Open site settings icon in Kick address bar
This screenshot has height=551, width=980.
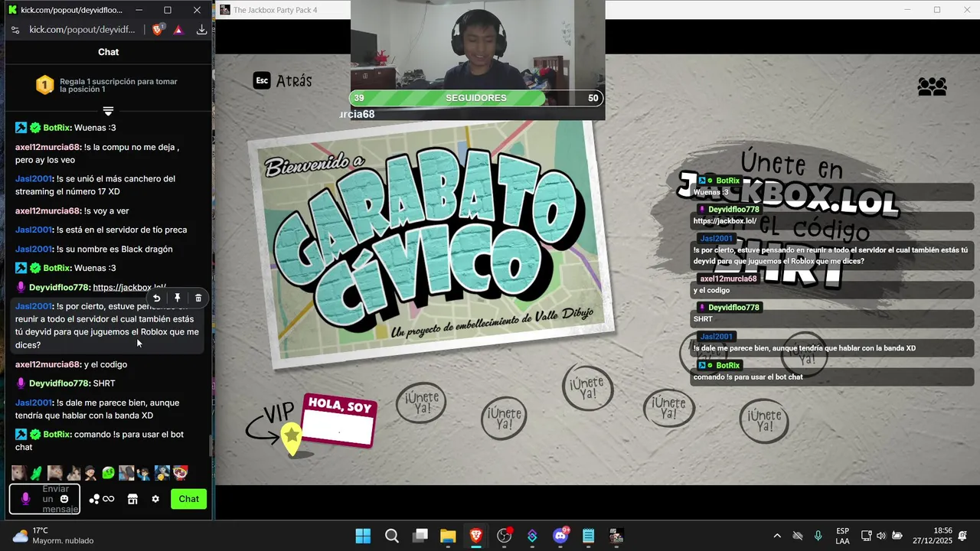click(x=15, y=30)
